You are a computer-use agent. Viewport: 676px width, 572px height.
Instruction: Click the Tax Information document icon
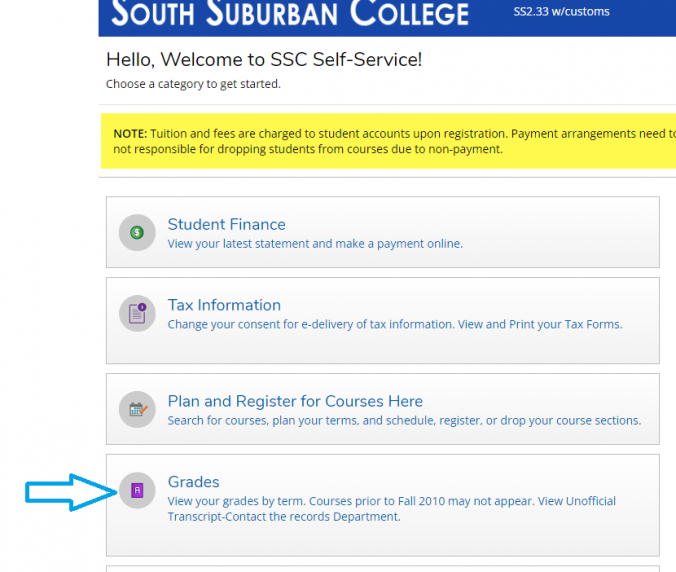[x=137, y=314]
